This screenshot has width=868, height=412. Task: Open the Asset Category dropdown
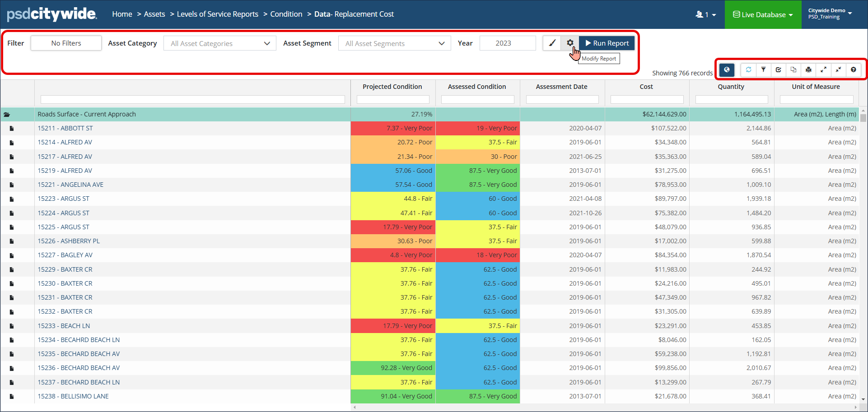(x=220, y=43)
